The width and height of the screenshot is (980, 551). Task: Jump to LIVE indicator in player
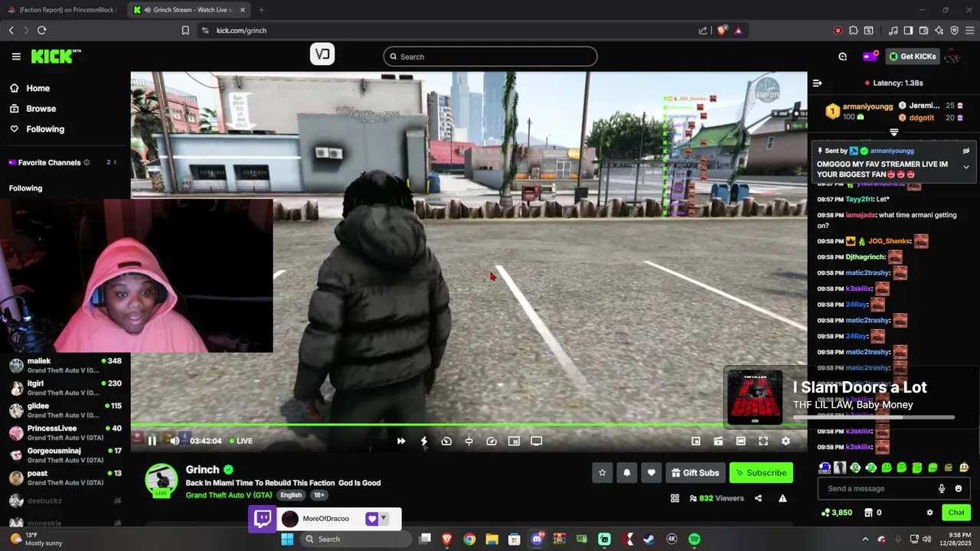(x=241, y=441)
